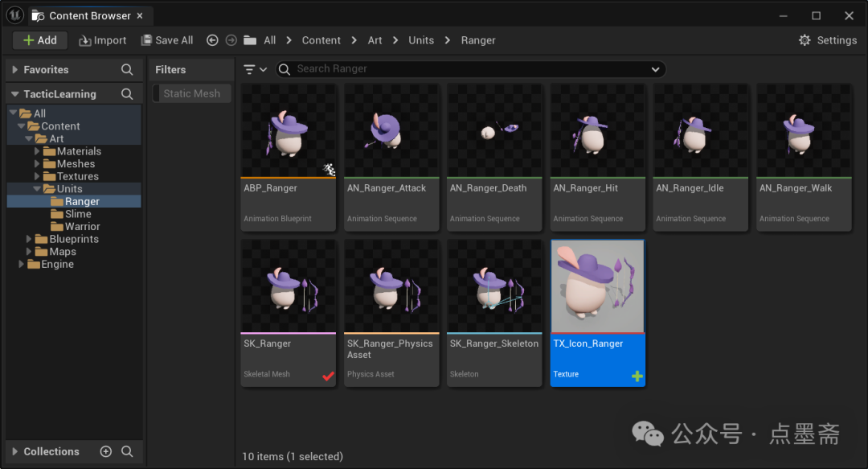Click the Add button

40,40
